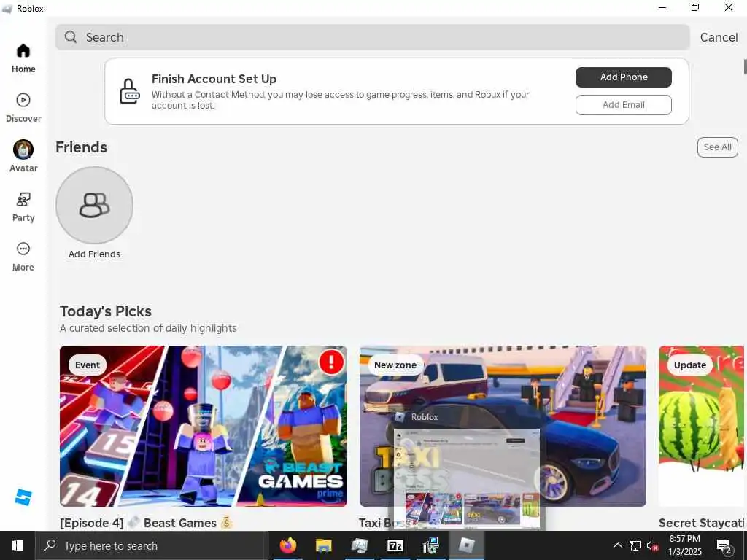The width and height of the screenshot is (747, 560).
Task: Open the Windows Start menu
Action: pyautogui.click(x=18, y=545)
